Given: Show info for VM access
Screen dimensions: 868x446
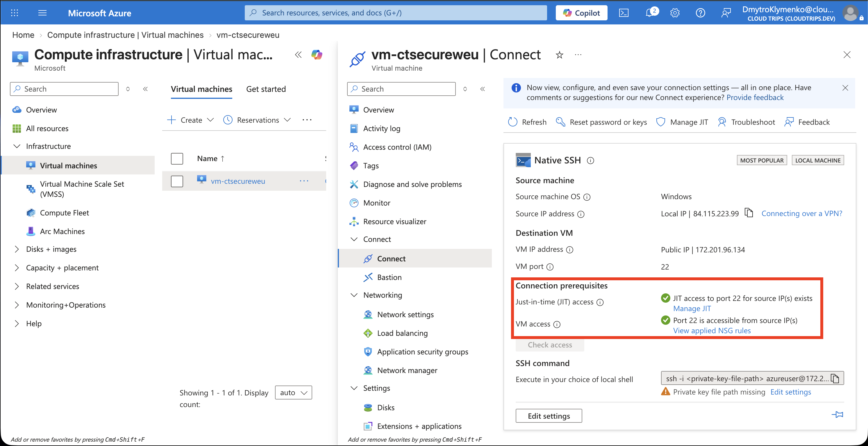Looking at the screenshot, I should point(557,324).
